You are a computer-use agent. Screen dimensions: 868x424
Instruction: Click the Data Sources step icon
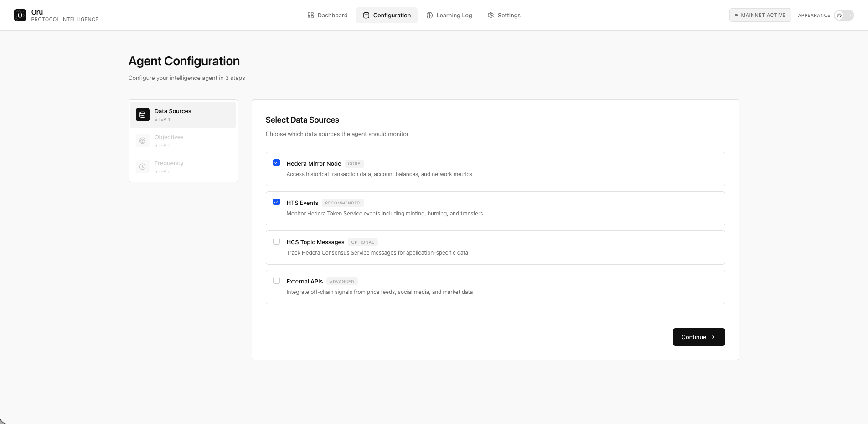(x=142, y=115)
